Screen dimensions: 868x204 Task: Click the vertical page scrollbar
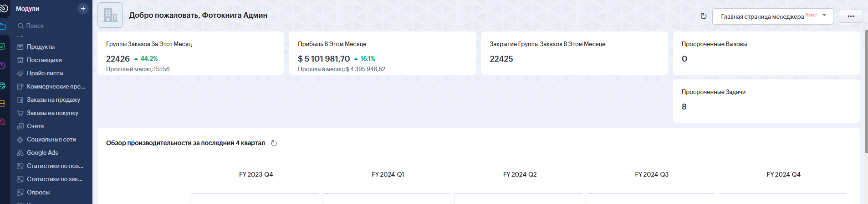(866, 91)
